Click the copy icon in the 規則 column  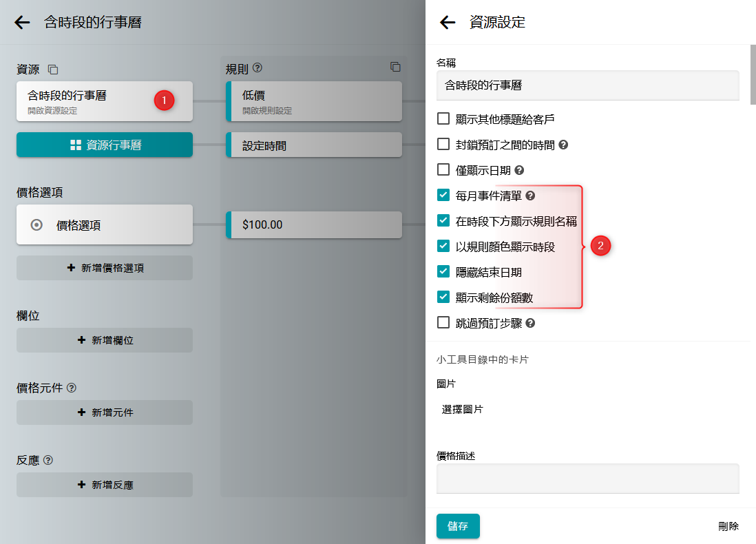pyautogui.click(x=395, y=67)
